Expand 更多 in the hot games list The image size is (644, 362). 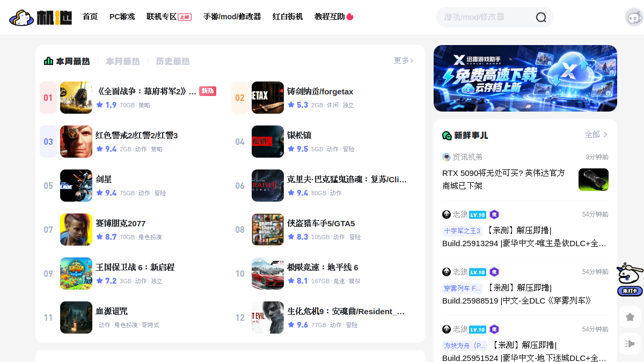[x=404, y=61]
